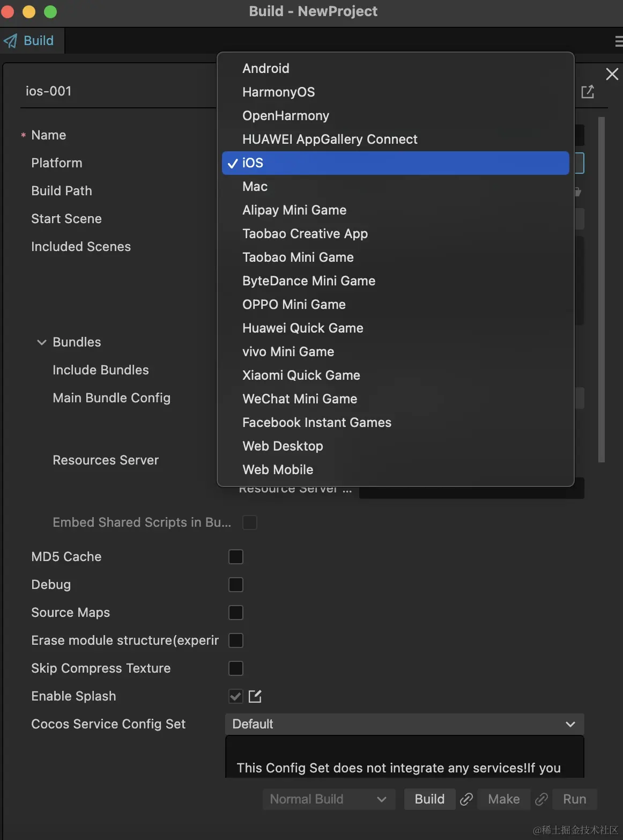The width and height of the screenshot is (623, 840).
Task: Toggle Skip Compress Texture checkbox
Action: 236,668
